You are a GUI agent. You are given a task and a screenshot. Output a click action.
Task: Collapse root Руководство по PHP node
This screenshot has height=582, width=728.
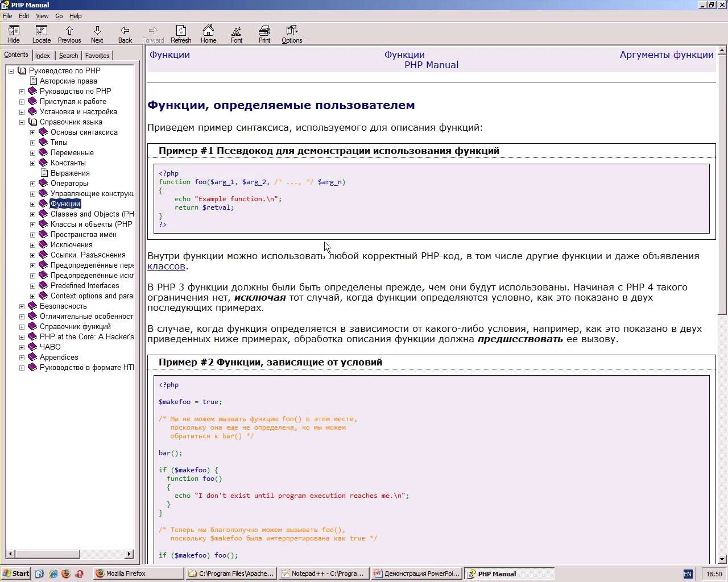11,71
